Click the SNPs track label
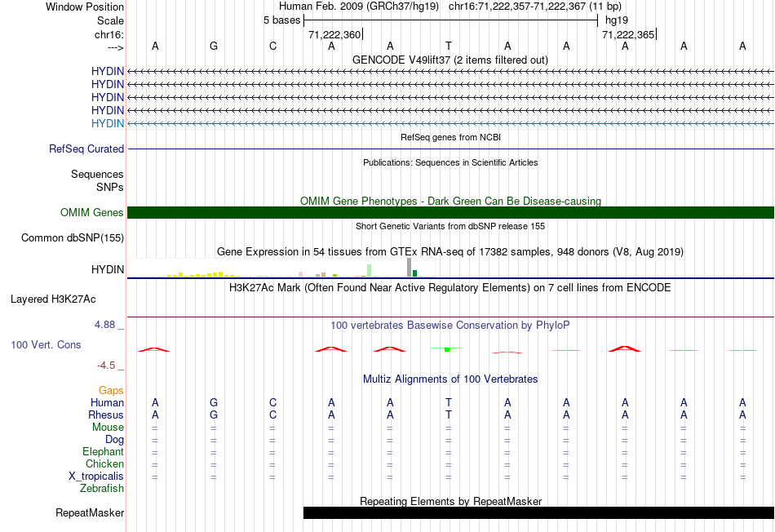This screenshot has width=775, height=532. 110,188
